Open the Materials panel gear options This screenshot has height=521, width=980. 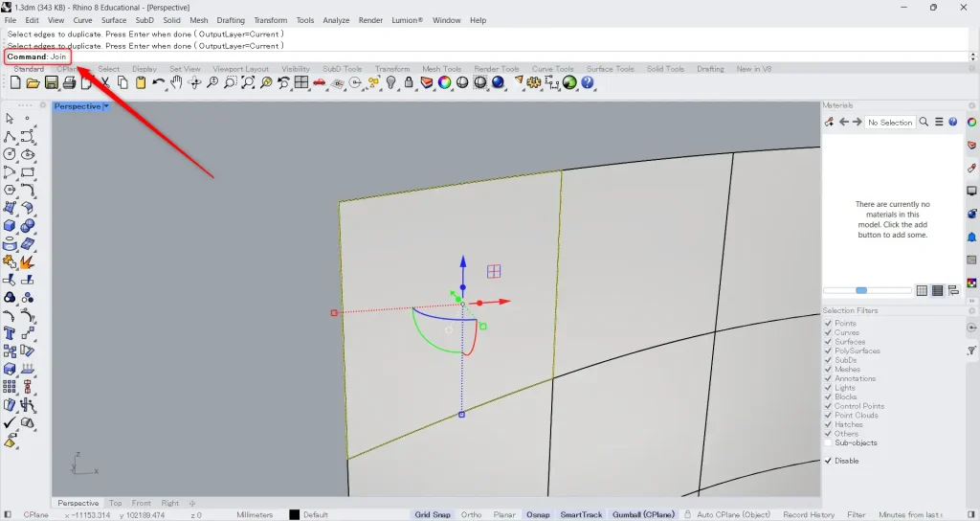[972, 105]
